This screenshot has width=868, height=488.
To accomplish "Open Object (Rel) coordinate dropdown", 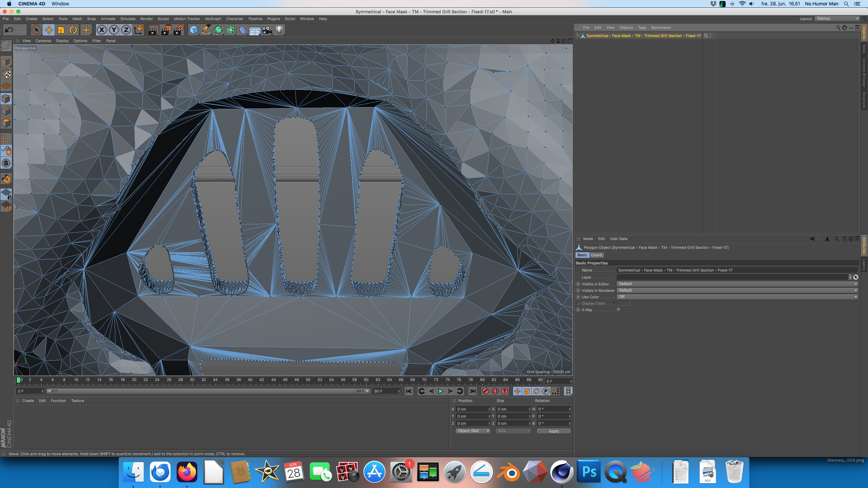I will 473,431.
